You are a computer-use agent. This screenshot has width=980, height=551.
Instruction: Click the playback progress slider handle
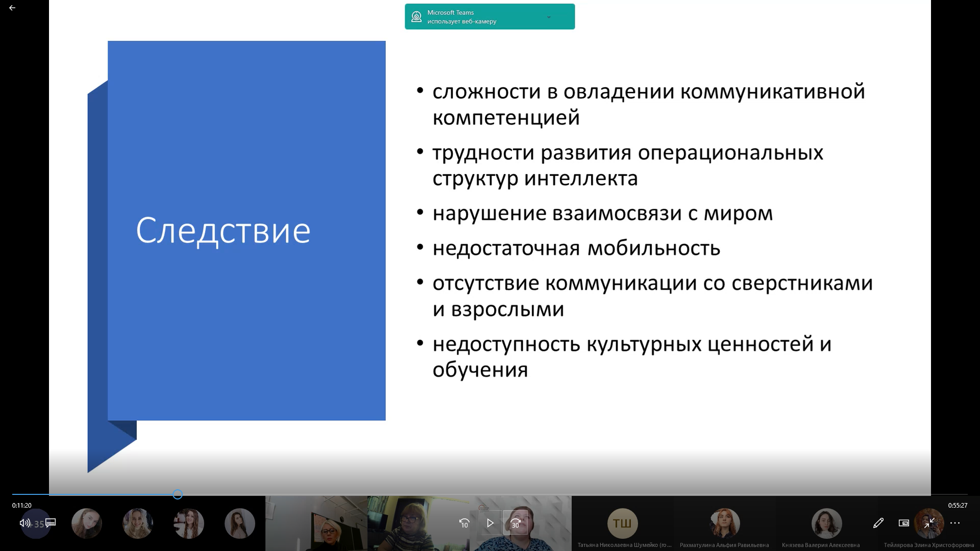point(177,494)
